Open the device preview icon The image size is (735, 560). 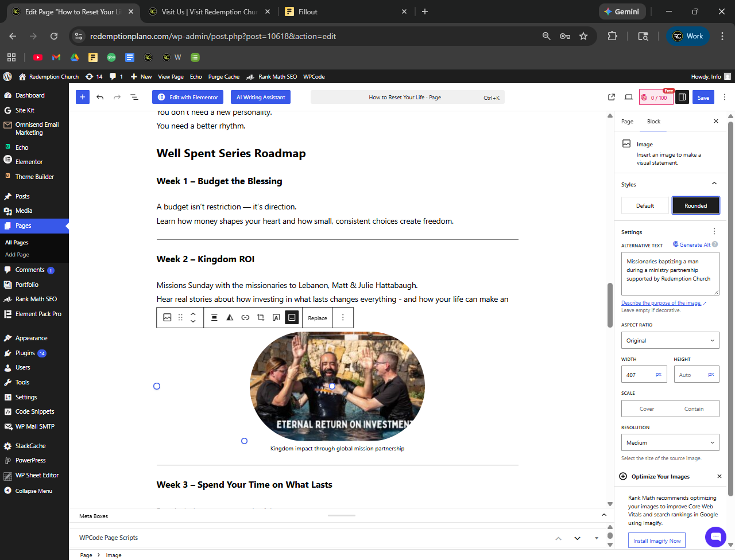click(x=629, y=97)
